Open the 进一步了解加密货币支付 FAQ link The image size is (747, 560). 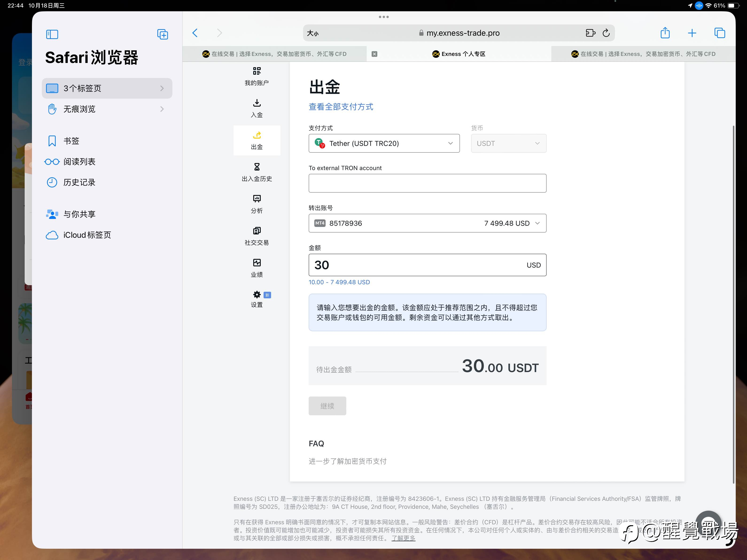point(347,461)
